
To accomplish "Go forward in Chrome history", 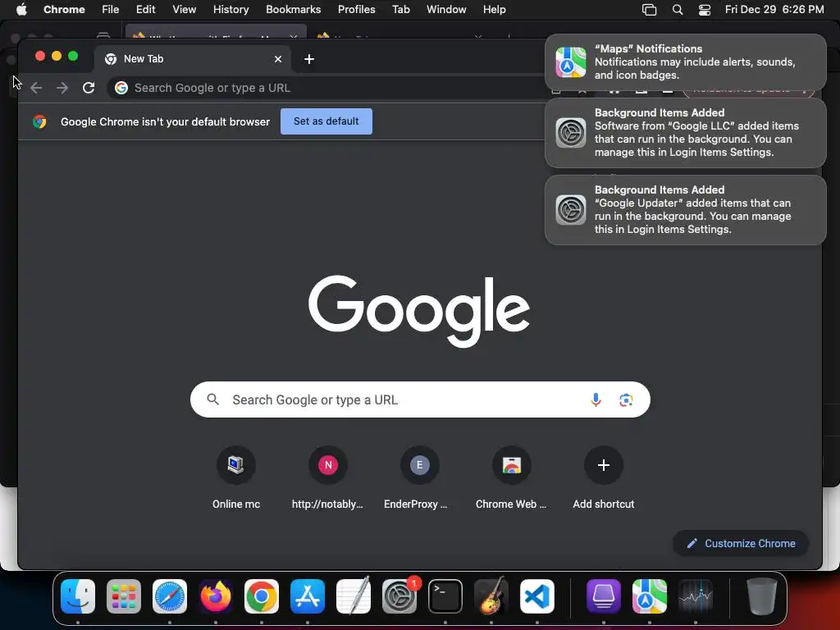I will (x=62, y=88).
